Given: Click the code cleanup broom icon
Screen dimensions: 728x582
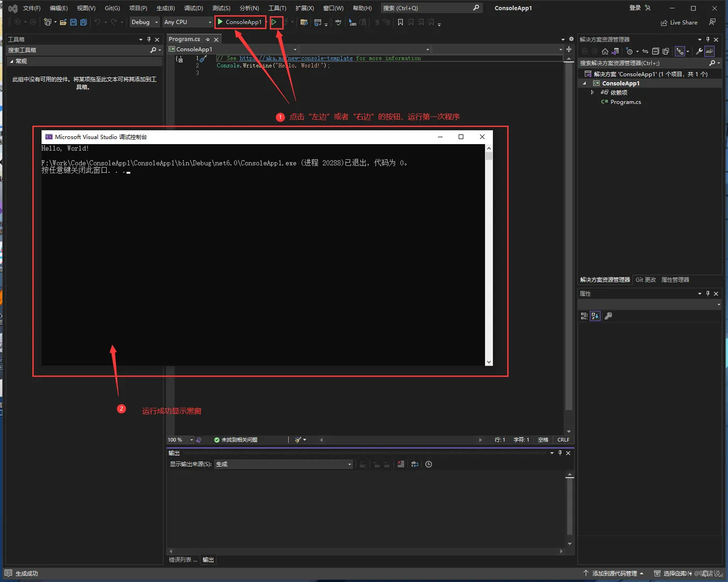Looking at the screenshot, I should tap(298, 440).
